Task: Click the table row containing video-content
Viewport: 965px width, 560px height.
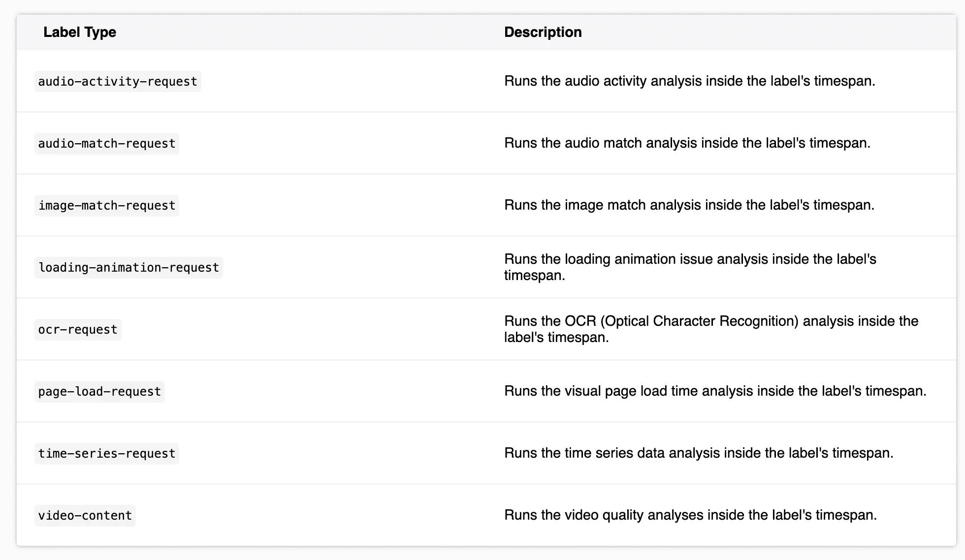Action: [486, 515]
